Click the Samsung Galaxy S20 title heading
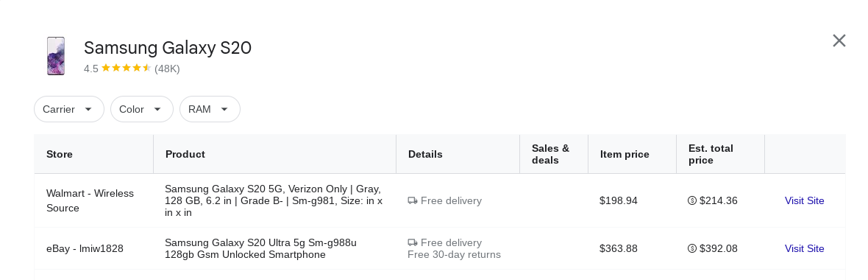 tap(168, 48)
